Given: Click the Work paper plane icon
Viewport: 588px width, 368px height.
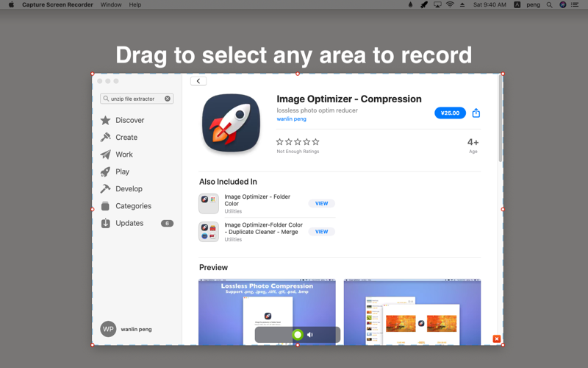Looking at the screenshot, I should click(105, 155).
